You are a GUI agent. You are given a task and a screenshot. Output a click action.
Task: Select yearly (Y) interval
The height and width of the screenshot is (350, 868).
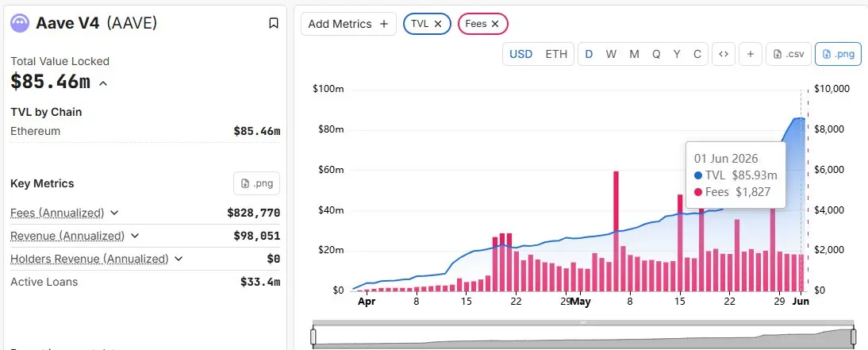click(677, 54)
